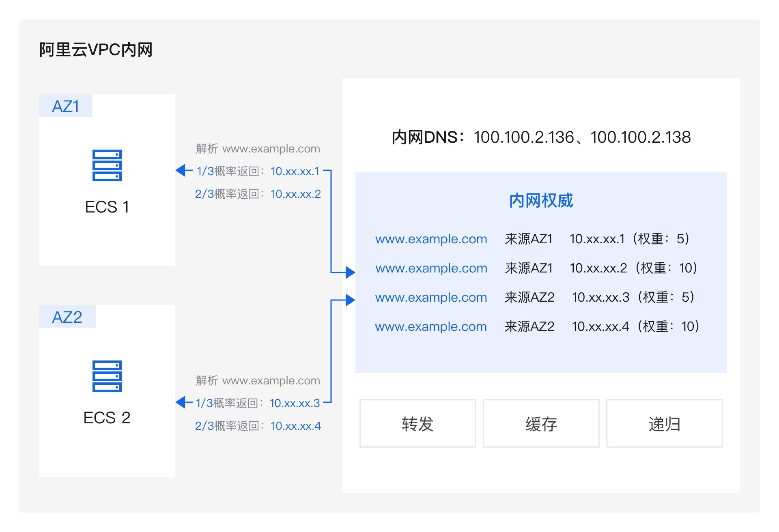Click the 内网权威 heading

click(x=541, y=200)
